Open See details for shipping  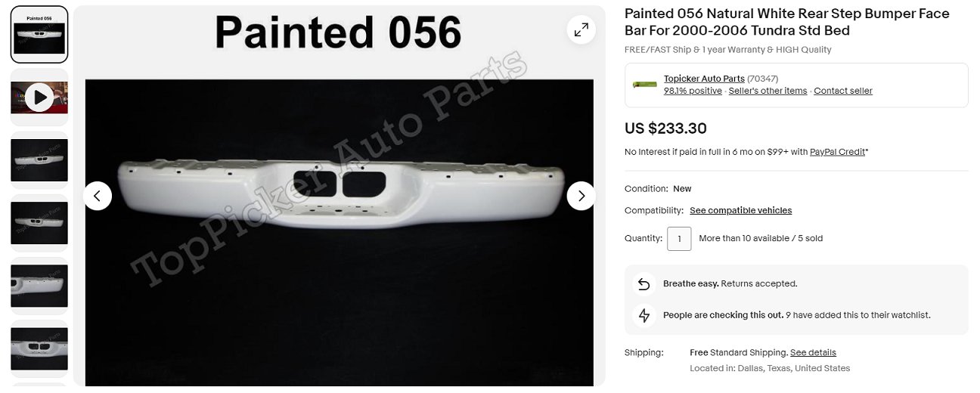813,353
